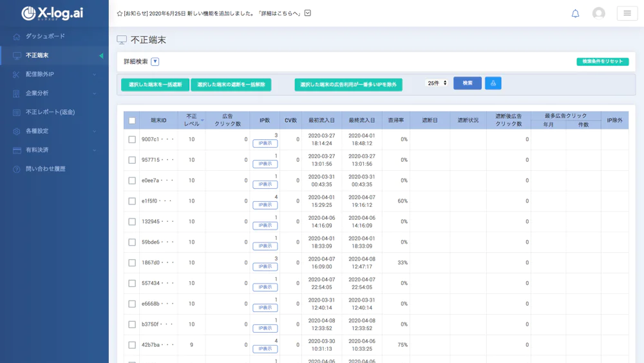The height and width of the screenshot is (363, 644).
Task: Go to 不正レポート(返金) in sidebar
Action: click(50, 112)
